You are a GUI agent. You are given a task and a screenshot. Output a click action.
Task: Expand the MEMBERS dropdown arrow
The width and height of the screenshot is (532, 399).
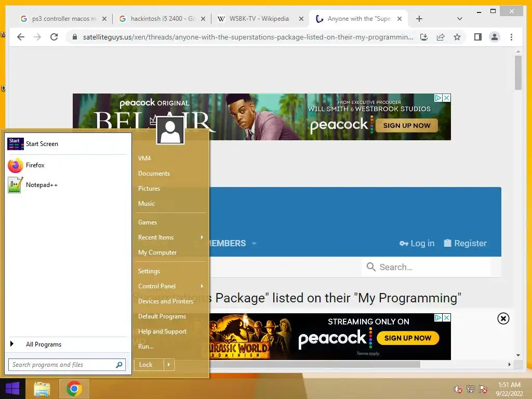click(254, 244)
